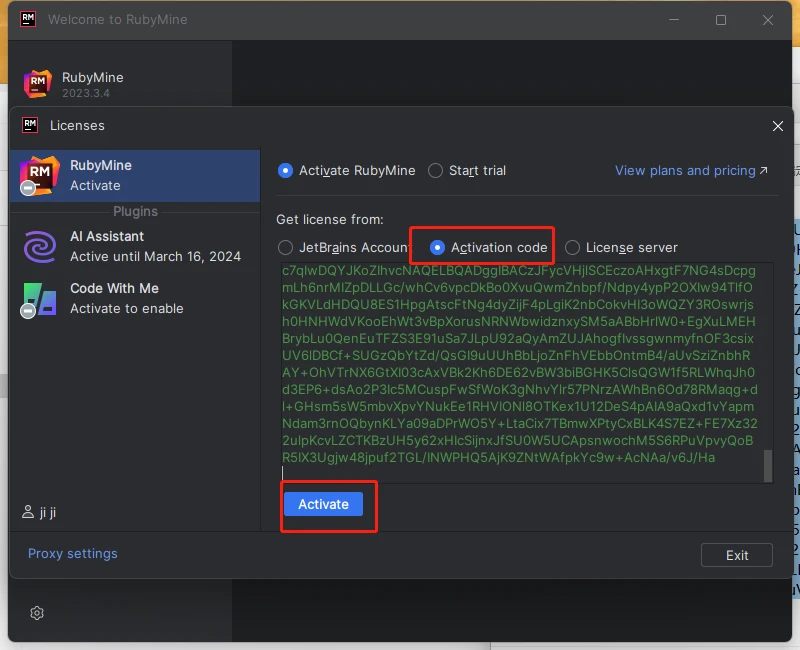Click the Licenses dialog title RM icon
Viewport: 800px width, 650px height.
click(x=30, y=125)
